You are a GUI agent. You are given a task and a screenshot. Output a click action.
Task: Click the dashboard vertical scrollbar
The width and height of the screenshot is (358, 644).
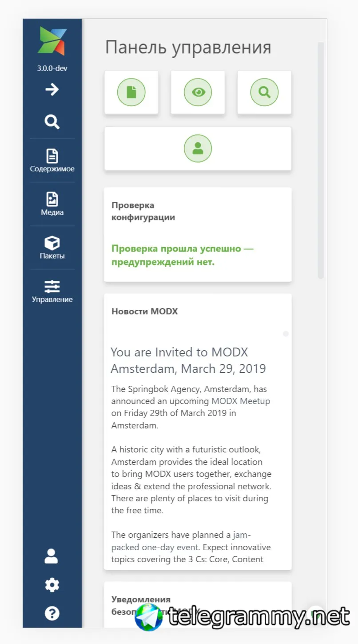click(x=321, y=160)
